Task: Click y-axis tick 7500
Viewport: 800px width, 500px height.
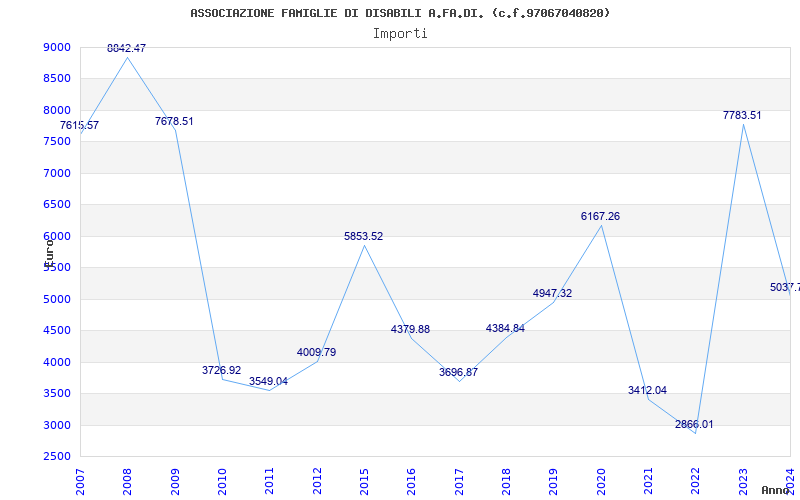Action: [x=57, y=141]
